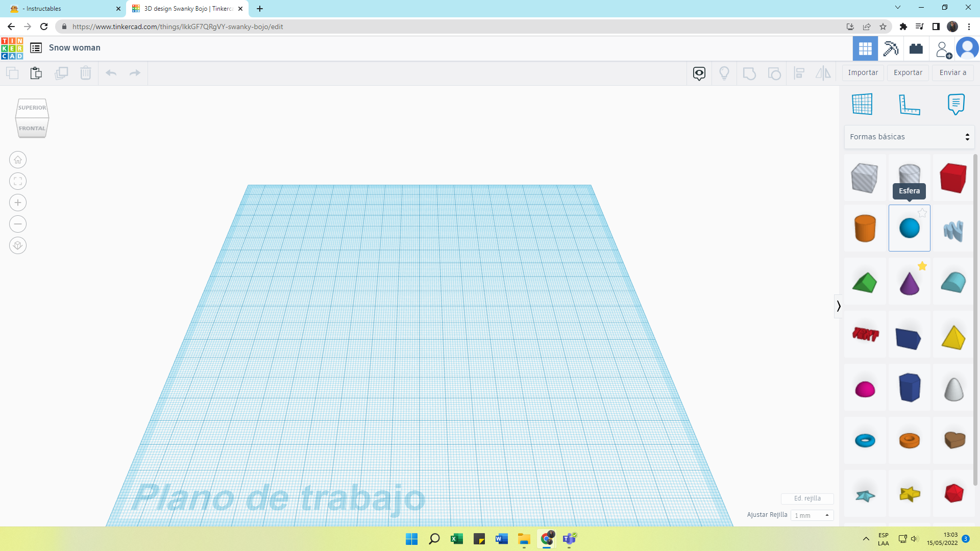Collapse the shapes panel with the chevron
Image resolution: width=980 pixels, height=551 pixels.
(839, 306)
